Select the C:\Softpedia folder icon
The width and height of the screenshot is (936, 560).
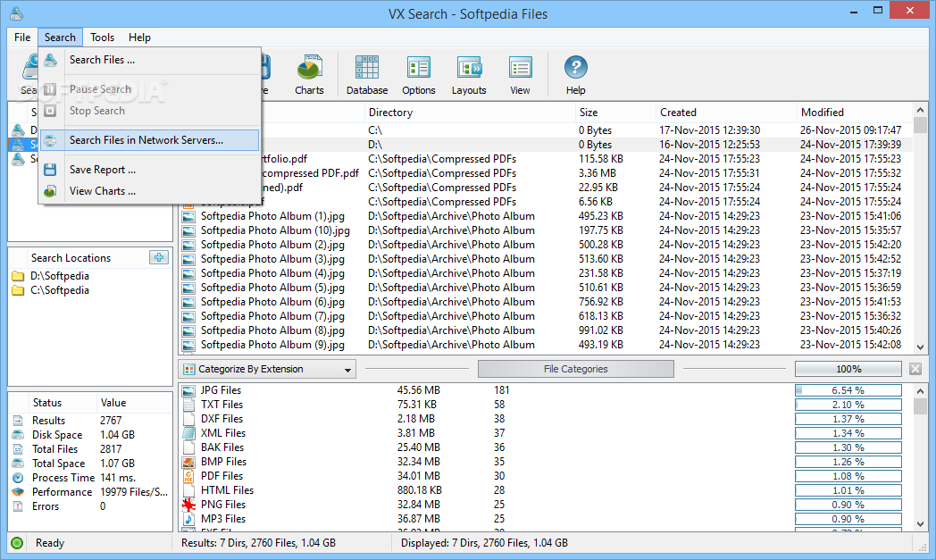[x=18, y=290]
